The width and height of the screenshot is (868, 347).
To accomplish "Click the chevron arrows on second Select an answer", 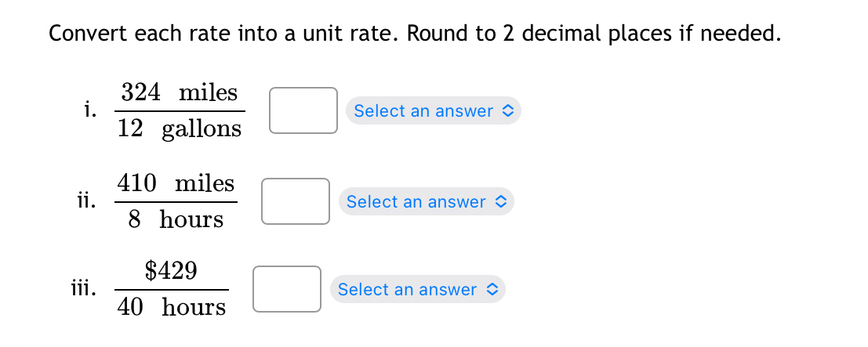I will pyautogui.click(x=500, y=201).
